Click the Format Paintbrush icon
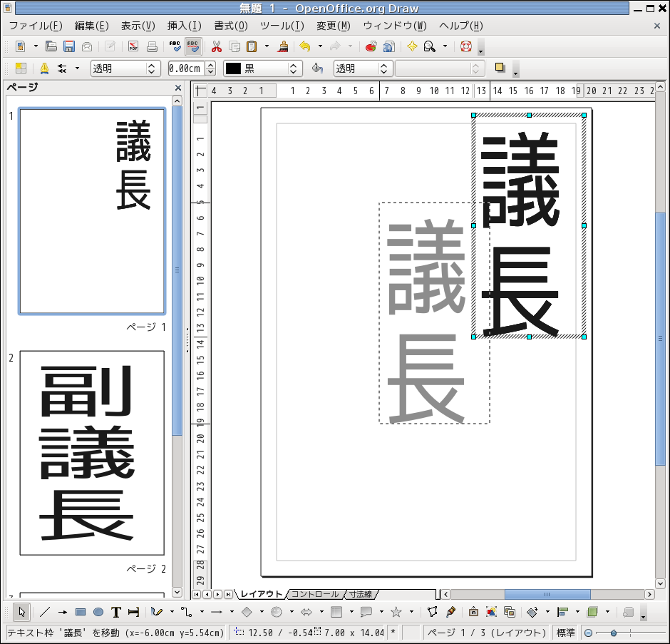Image resolution: width=670 pixels, height=644 pixels. 284,47
